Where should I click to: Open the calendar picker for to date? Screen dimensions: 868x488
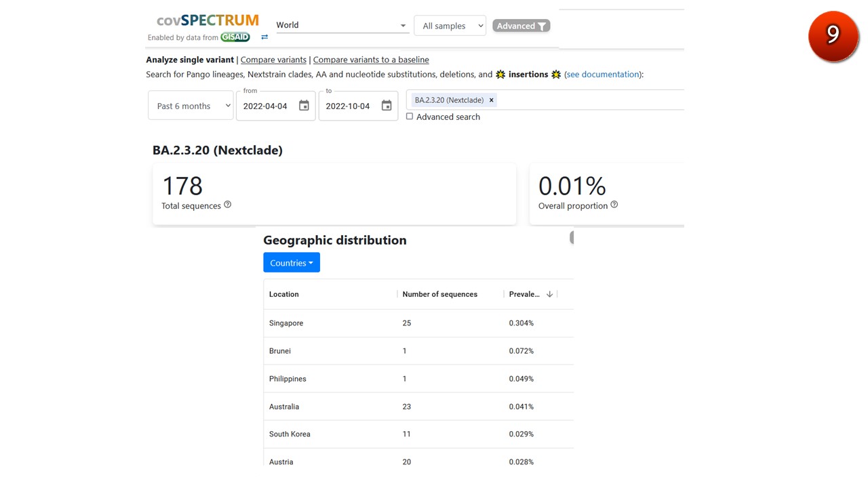pos(387,106)
